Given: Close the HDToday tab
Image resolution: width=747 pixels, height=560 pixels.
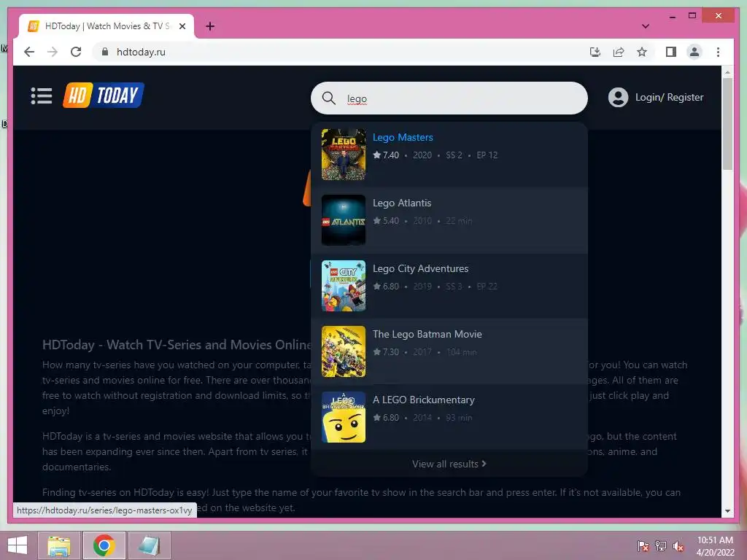Looking at the screenshot, I should [182, 26].
